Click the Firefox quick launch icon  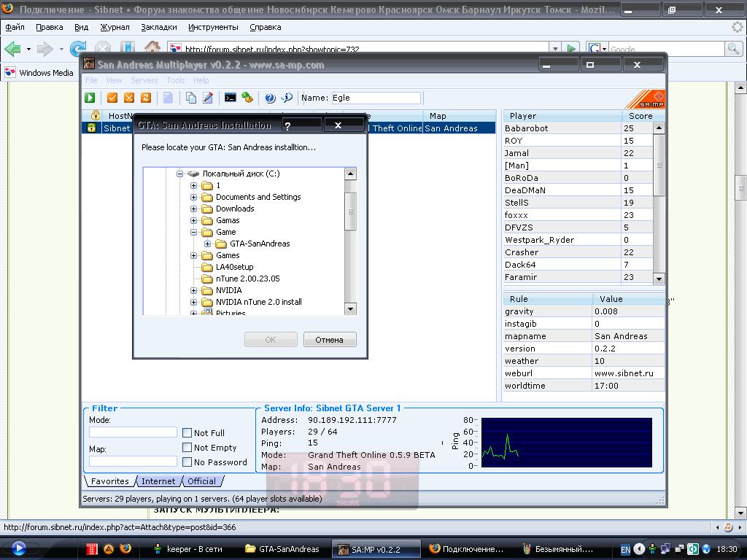coord(125,548)
